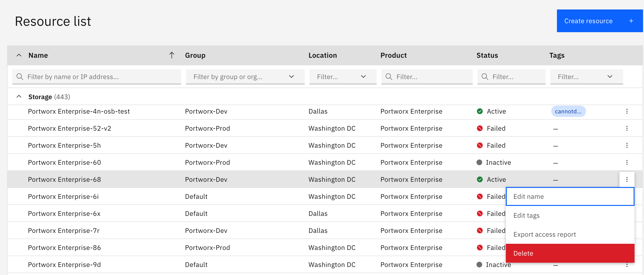Open overflow menu for Portworx Enterprise-9d
The height and width of the screenshot is (275, 644).
(x=627, y=265)
